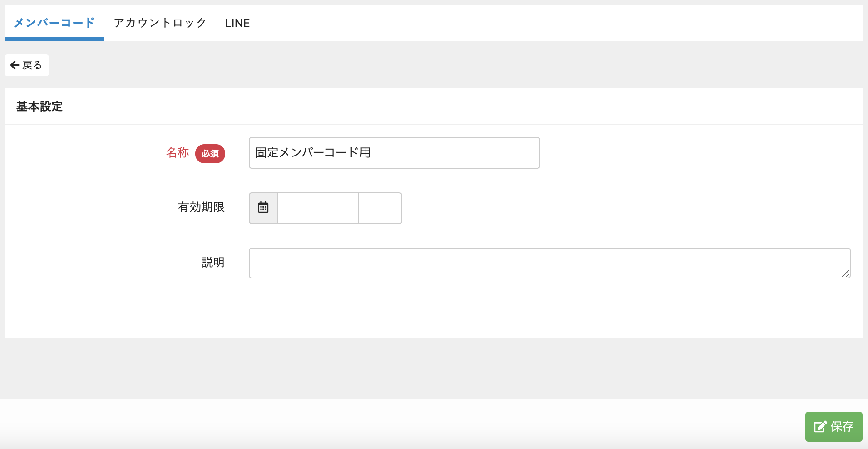
Task: Focus the 名称 text field
Action: tap(394, 153)
